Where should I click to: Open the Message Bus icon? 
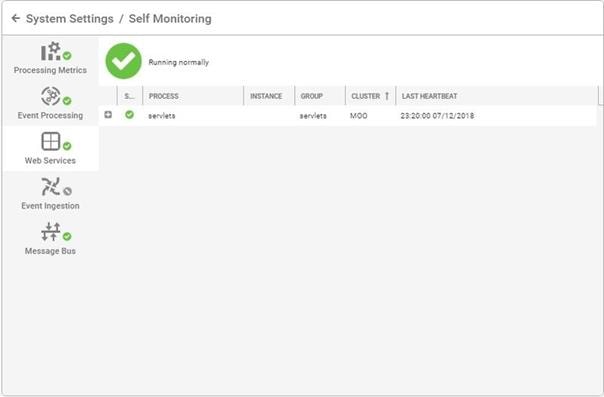pyautogui.click(x=50, y=231)
